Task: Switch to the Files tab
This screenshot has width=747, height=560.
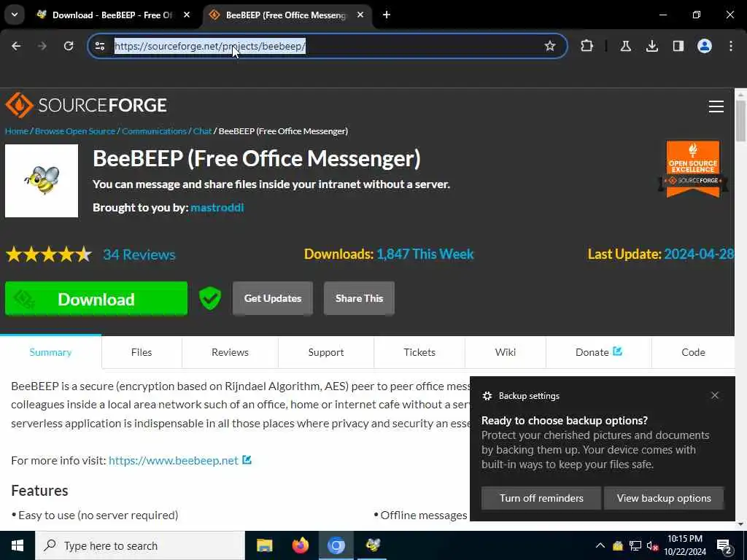Action: 142,352
